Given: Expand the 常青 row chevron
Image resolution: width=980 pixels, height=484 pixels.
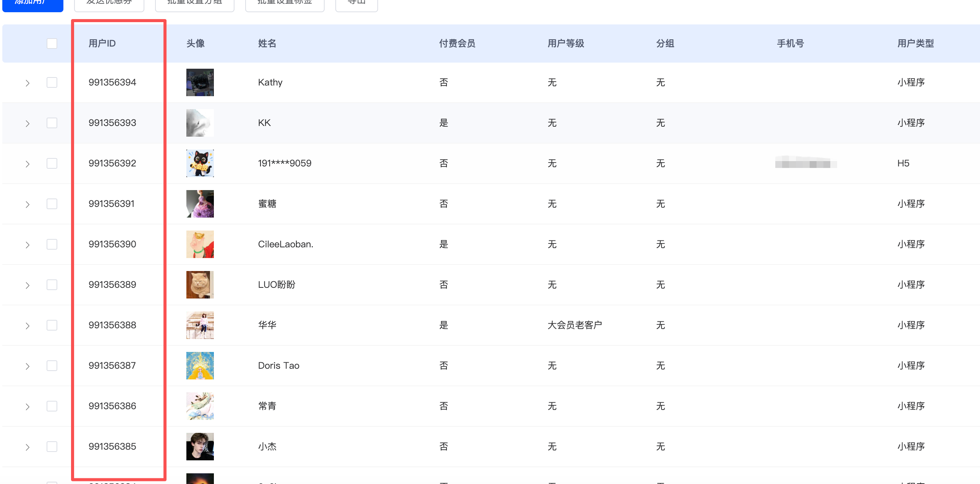Looking at the screenshot, I should click(x=27, y=407).
